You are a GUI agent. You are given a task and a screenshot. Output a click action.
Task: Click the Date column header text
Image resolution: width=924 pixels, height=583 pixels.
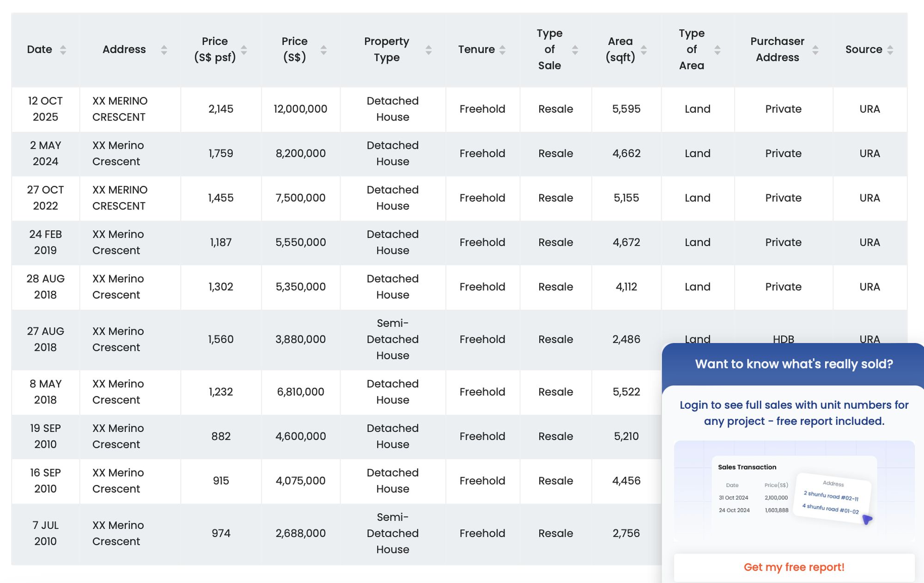39,49
